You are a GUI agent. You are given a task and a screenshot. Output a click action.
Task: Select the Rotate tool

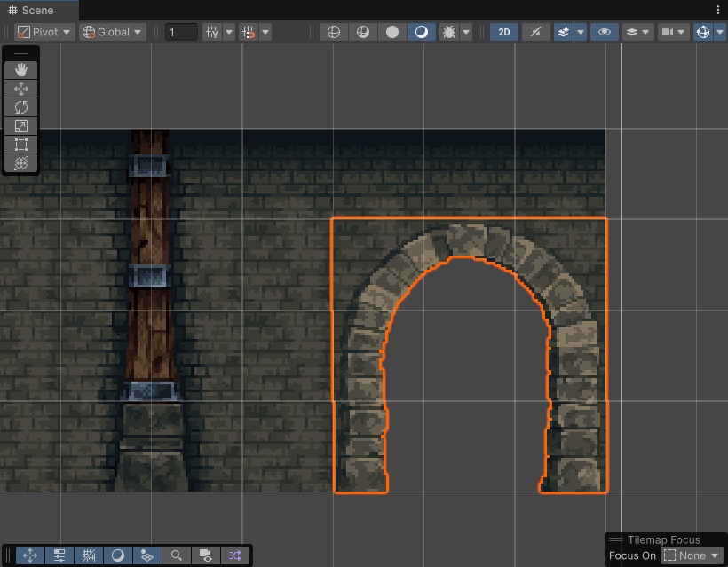point(21,107)
